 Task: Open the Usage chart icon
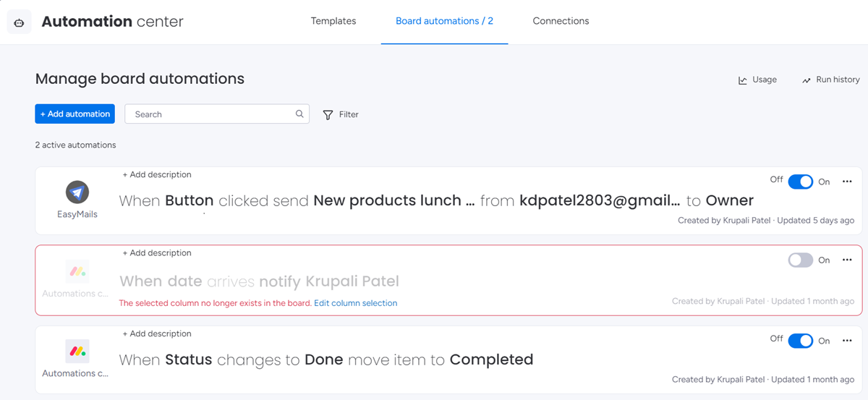click(743, 80)
